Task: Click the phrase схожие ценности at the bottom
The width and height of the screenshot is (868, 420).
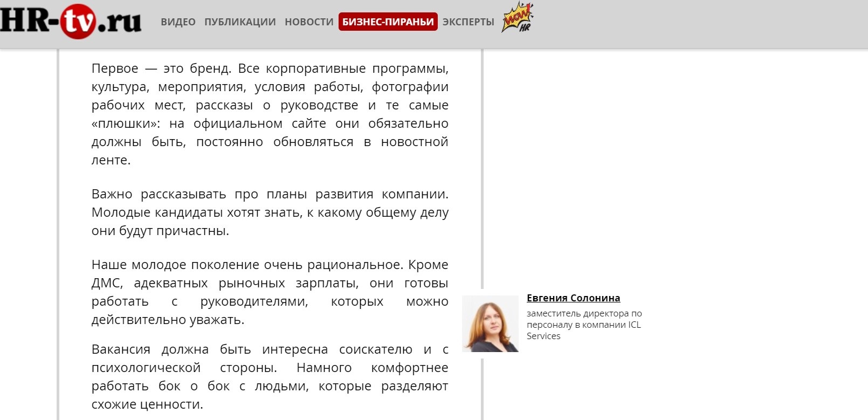Action: point(147,405)
